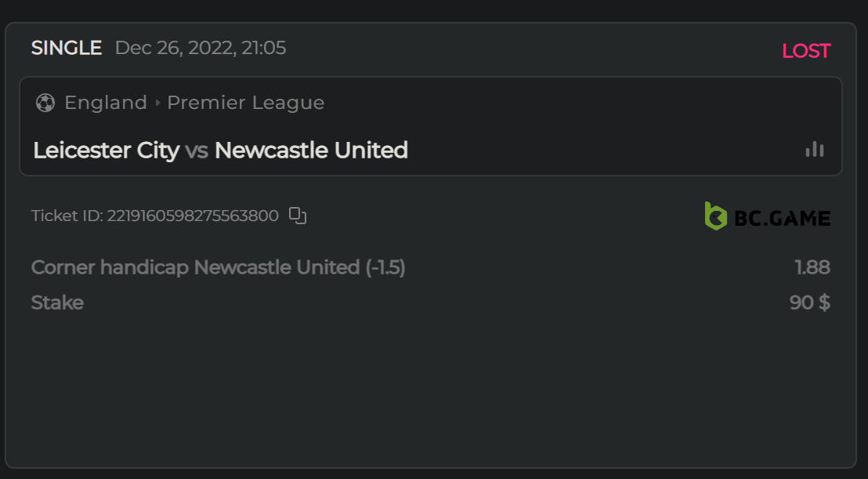Image resolution: width=868 pixels, height=479 pixels.
Task: Click the 90 $ stake amount
Action: (x=809, y=303)
